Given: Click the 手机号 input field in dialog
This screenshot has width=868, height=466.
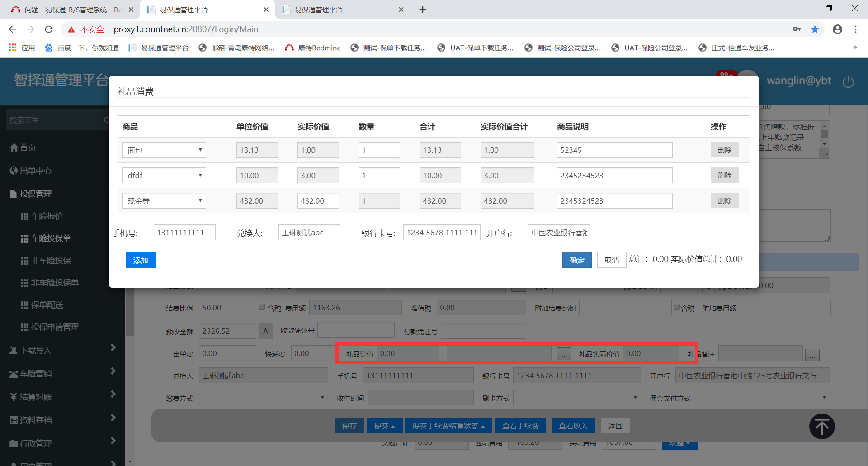Looking at the screenshot, I should (184, 233).
